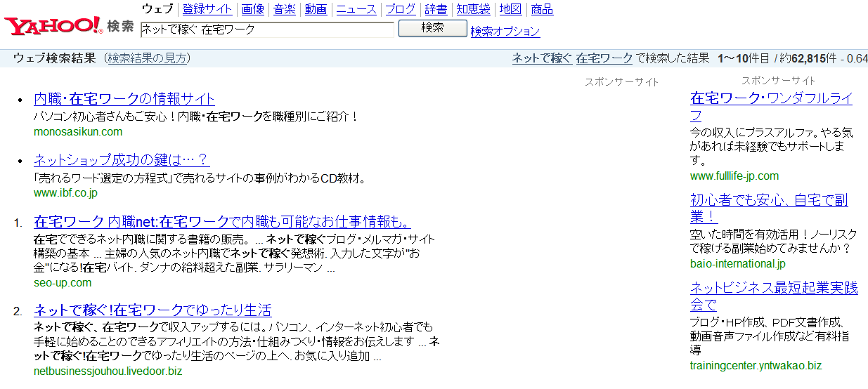Click the seo-up.com URL text

point(63,283)
